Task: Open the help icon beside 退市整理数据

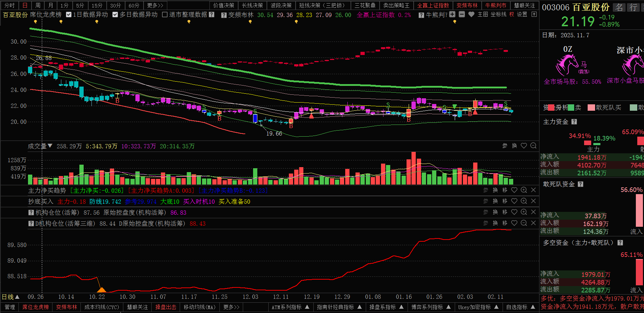Action: tap(212, 15)
